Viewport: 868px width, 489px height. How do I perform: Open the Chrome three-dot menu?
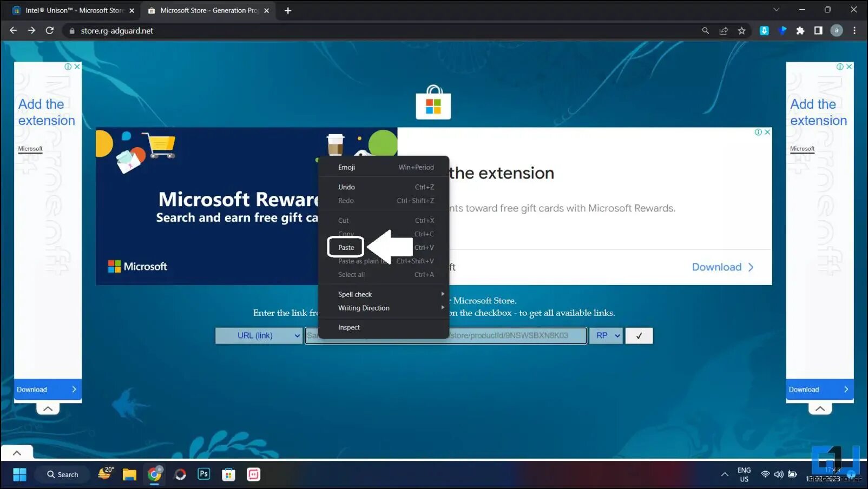coord(854,31)
